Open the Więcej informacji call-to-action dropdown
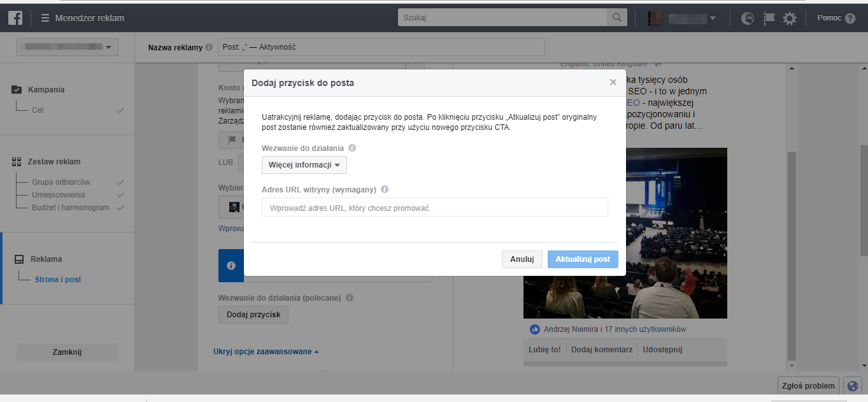This screenshot has width=868, height=402. point(304,165)
